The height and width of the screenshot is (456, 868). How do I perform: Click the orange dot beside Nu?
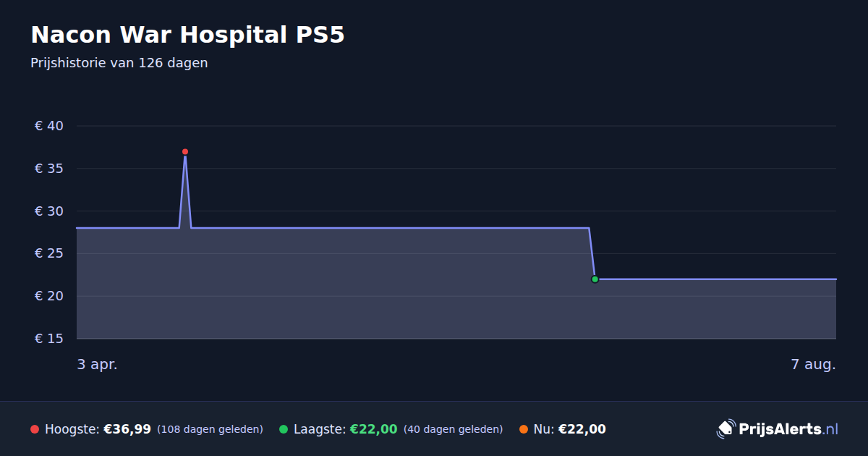pyautogui.click(x=524, y=429)
